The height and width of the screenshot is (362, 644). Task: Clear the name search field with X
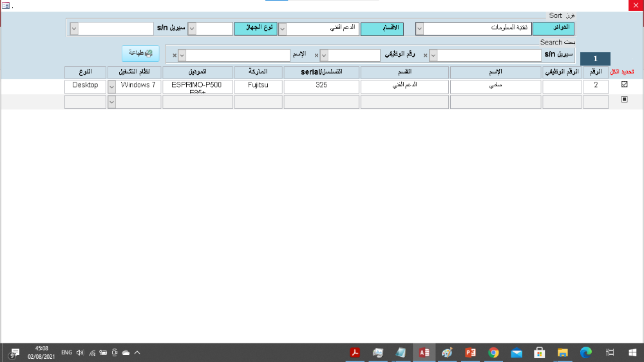pos(175,55)
